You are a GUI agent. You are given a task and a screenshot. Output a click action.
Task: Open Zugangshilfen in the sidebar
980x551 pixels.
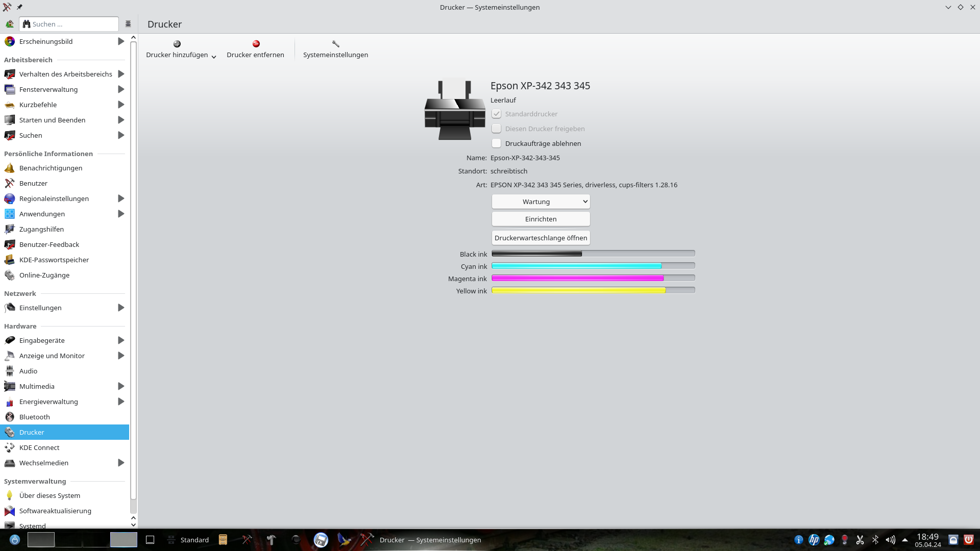(65, 229)
